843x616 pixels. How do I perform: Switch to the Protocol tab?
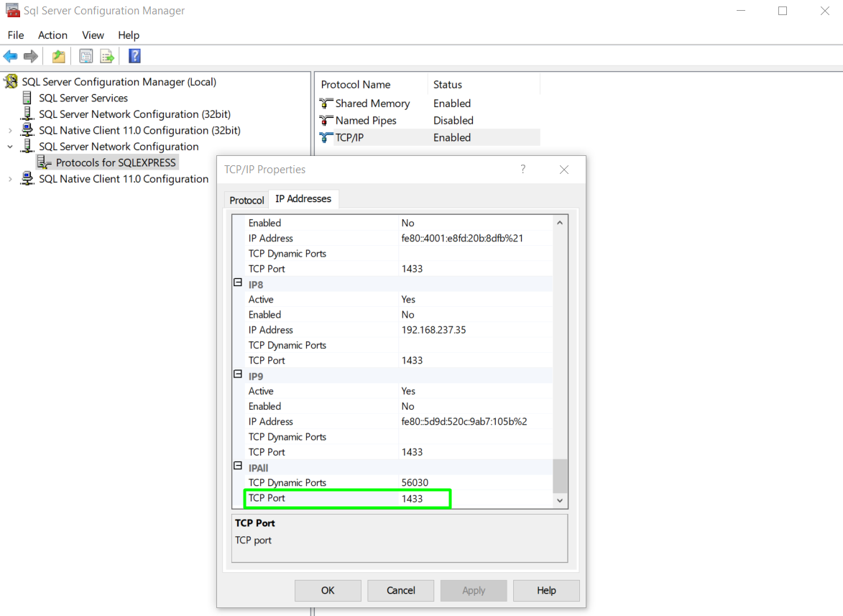point(247,200)
